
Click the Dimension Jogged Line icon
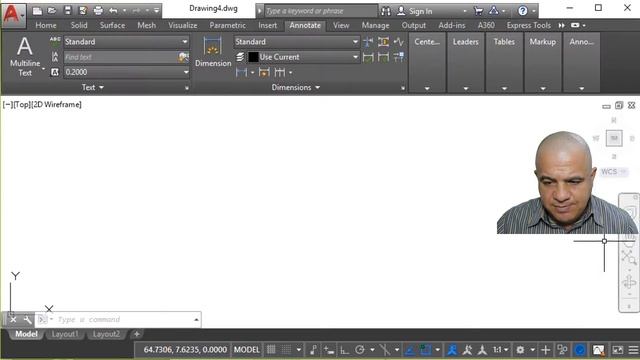399,42
